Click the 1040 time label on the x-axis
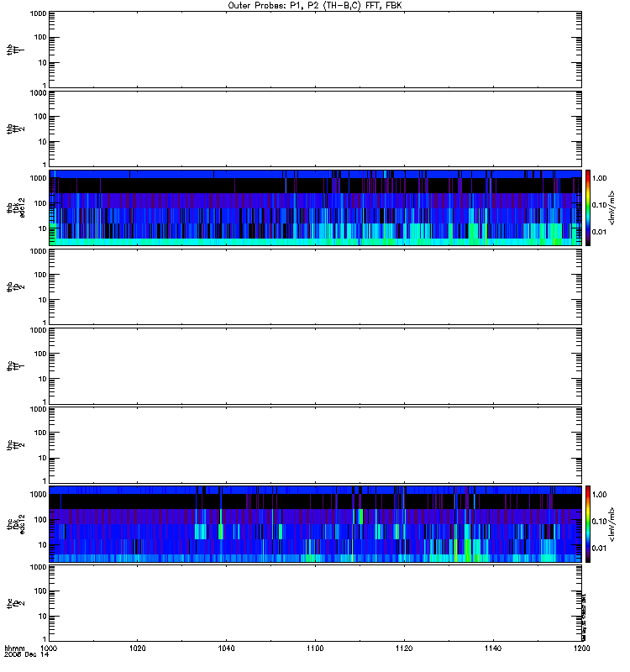 click(x=226, y=648)
